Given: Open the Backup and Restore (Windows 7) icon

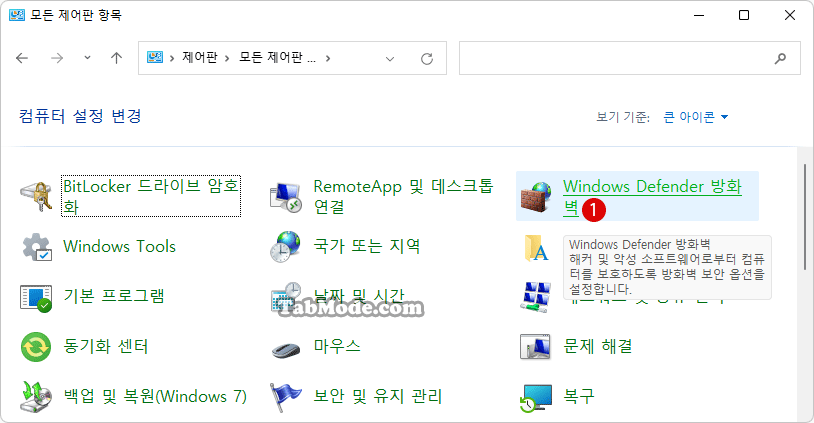Looking at the screenshot, I should click(36, 397).
